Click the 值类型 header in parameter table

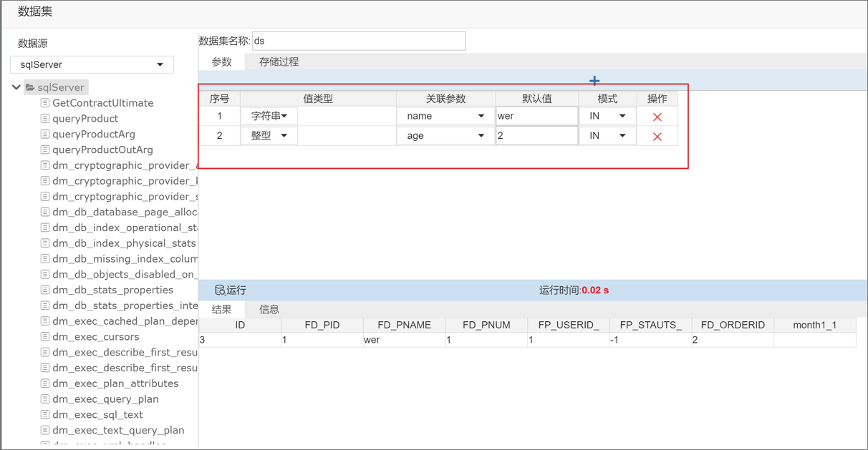click(x=318, y=99)
